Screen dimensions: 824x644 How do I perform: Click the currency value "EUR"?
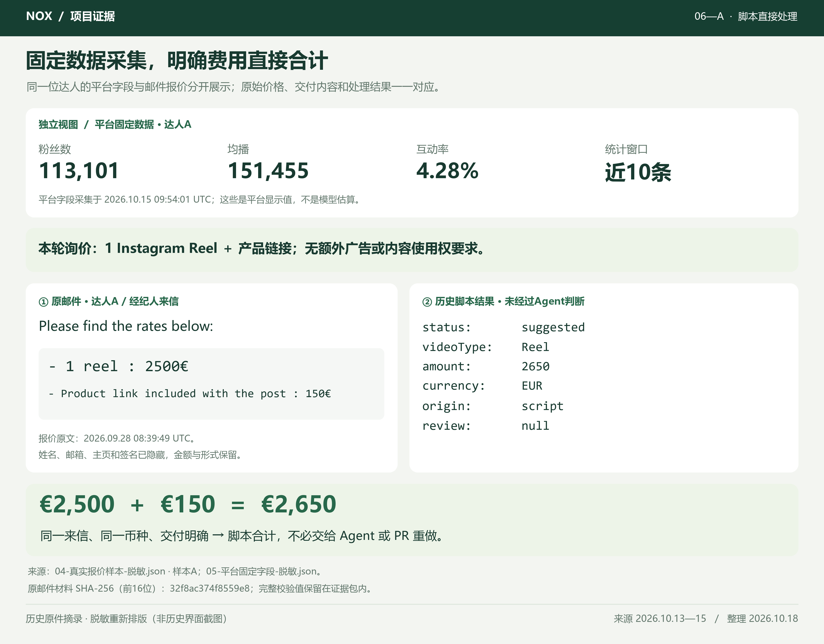pos(532,385)
